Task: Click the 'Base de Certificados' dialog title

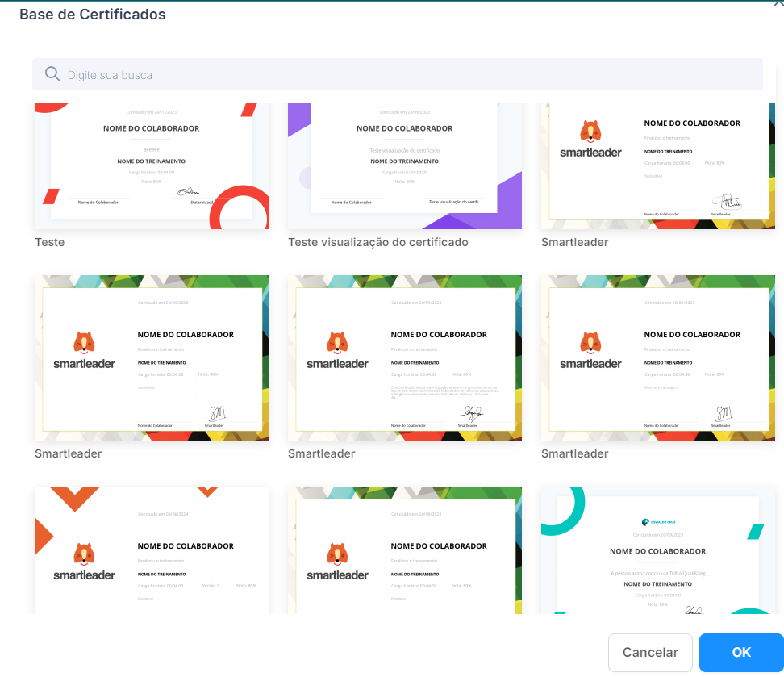Action: click(x=93, y=15)
